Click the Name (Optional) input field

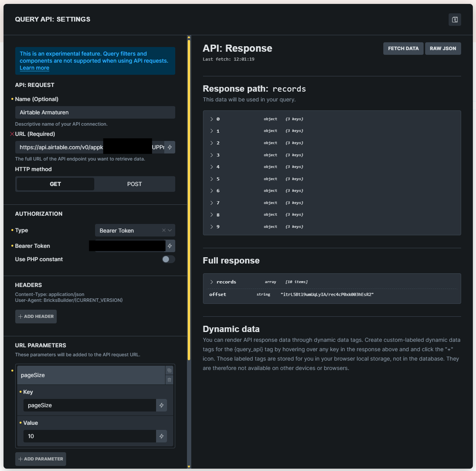pos(95,112)
